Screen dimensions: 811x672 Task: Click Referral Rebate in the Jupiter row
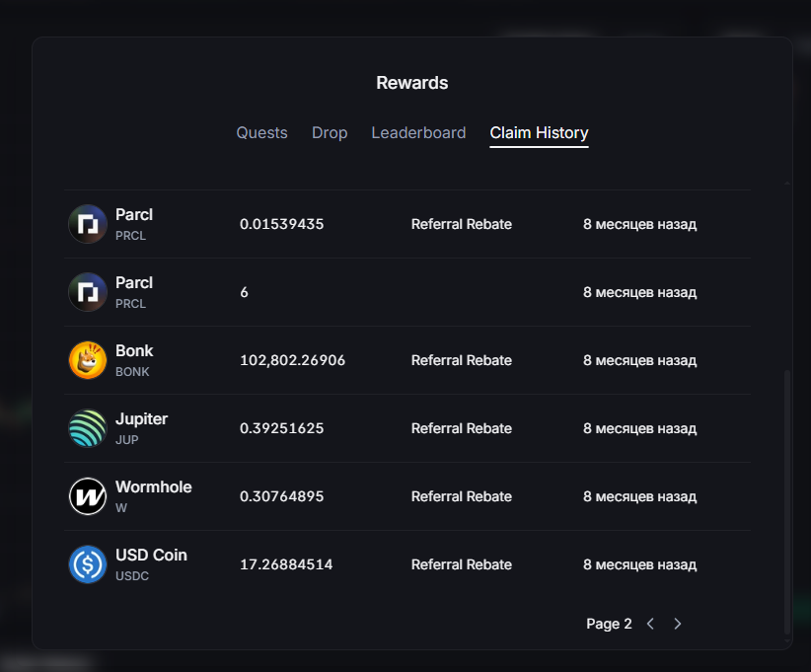tap(462, 428)
